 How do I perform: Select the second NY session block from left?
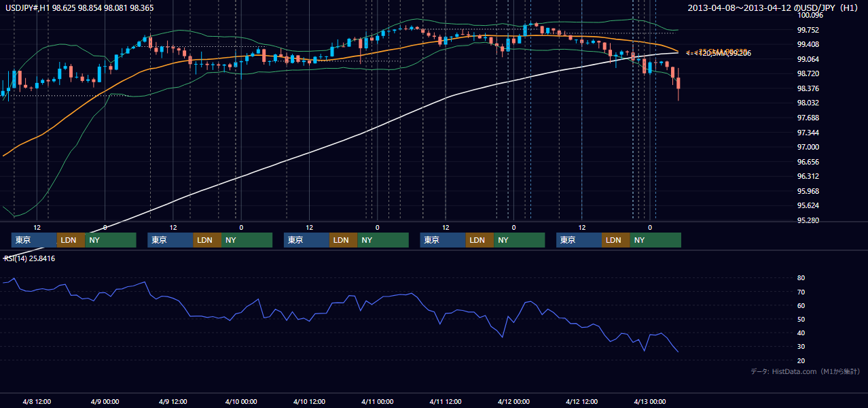[247, 240]
